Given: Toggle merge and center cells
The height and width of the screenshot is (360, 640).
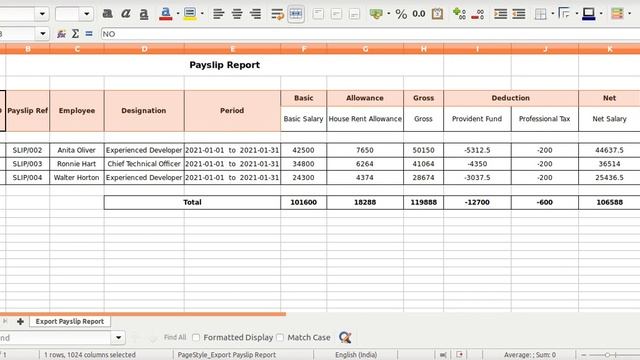Looking at the screenshot, I should click(296, 14).
